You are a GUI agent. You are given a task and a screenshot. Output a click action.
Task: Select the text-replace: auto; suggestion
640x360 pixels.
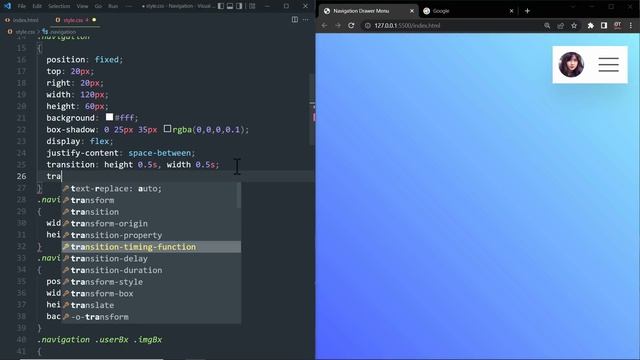pyautogui.click(x=151, y=189)
